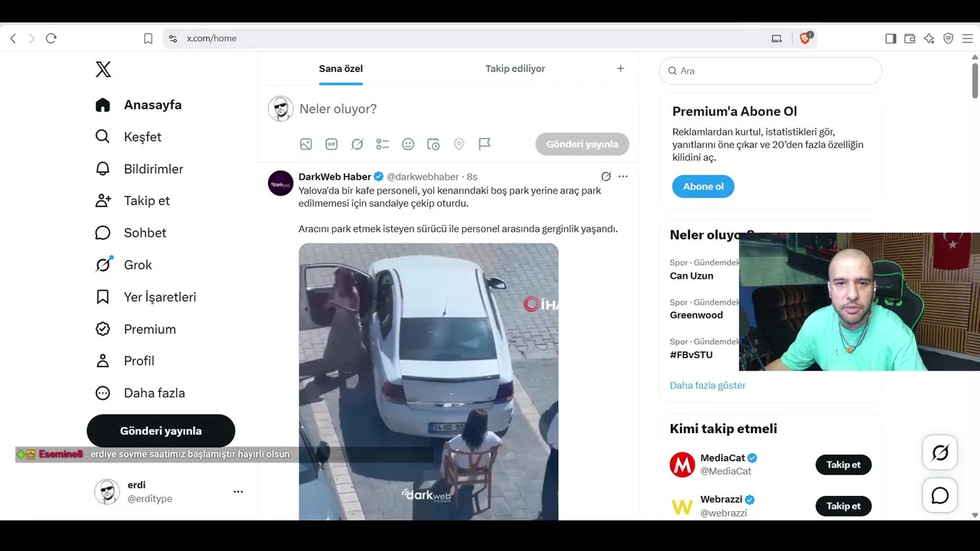980x551 pixels.
Task: Click the Grok explain icon on the post
Action: tap(606, 177)
